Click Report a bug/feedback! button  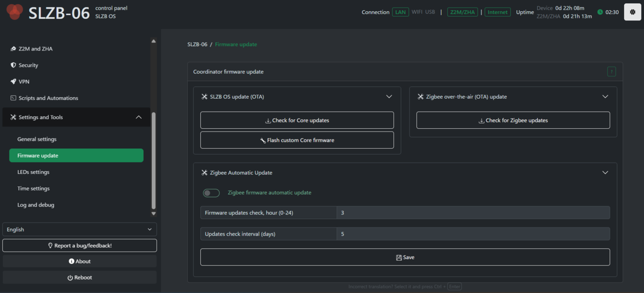[79, 246]
